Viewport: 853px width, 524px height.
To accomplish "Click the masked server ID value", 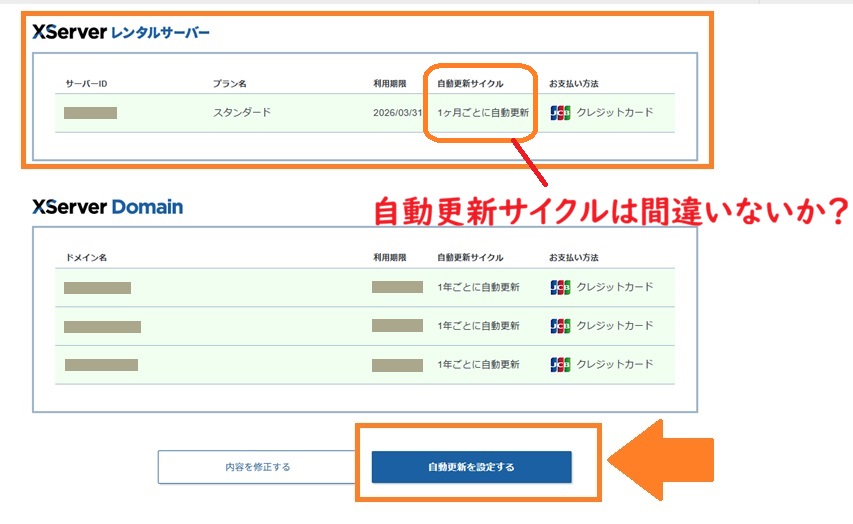I will 90,113.
